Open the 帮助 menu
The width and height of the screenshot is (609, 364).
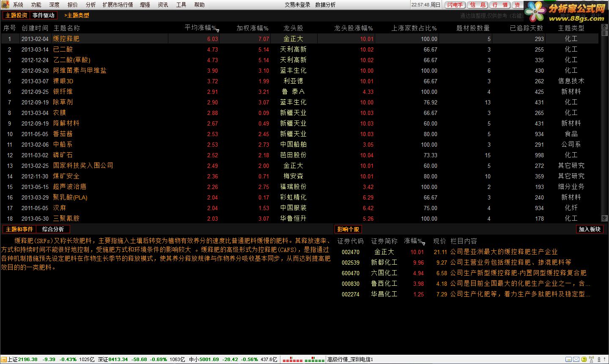coord(200,5)
